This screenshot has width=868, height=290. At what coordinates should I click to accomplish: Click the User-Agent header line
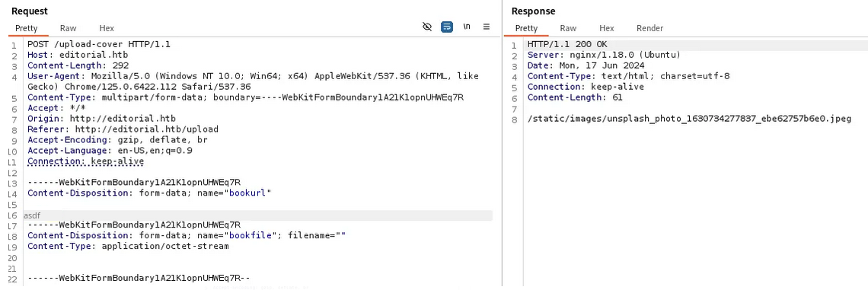click(x=253, y=81)
